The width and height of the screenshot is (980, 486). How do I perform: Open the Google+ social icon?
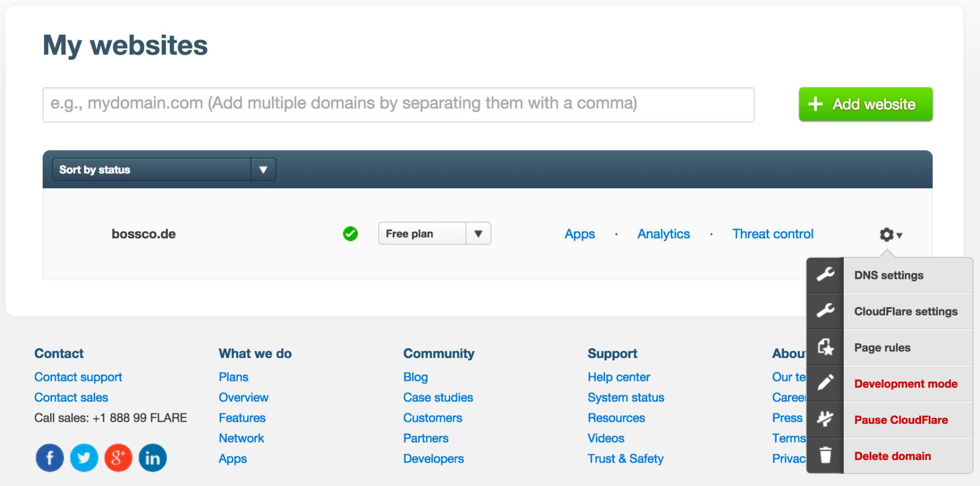(118, 458)
